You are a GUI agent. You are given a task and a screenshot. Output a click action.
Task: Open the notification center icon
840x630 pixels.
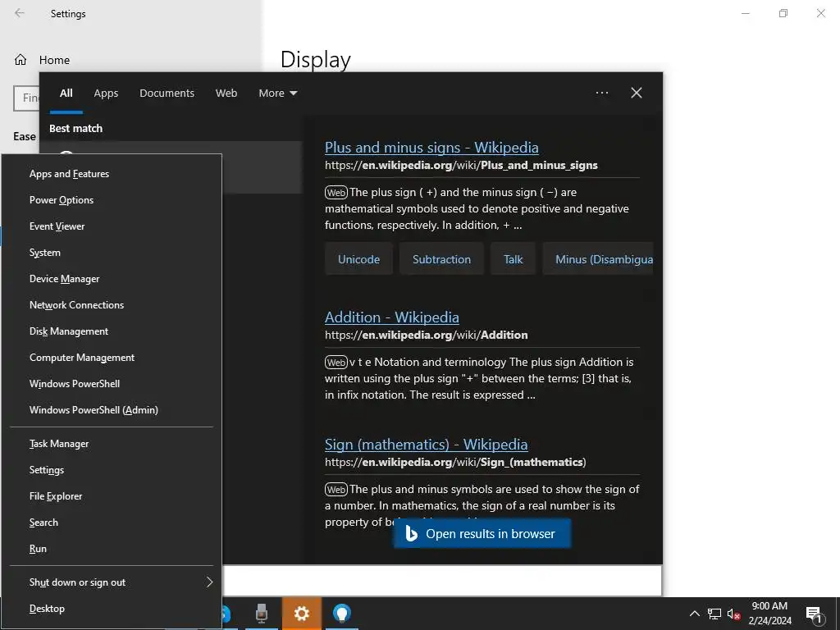pyautogui.click(x=814, y=614)
